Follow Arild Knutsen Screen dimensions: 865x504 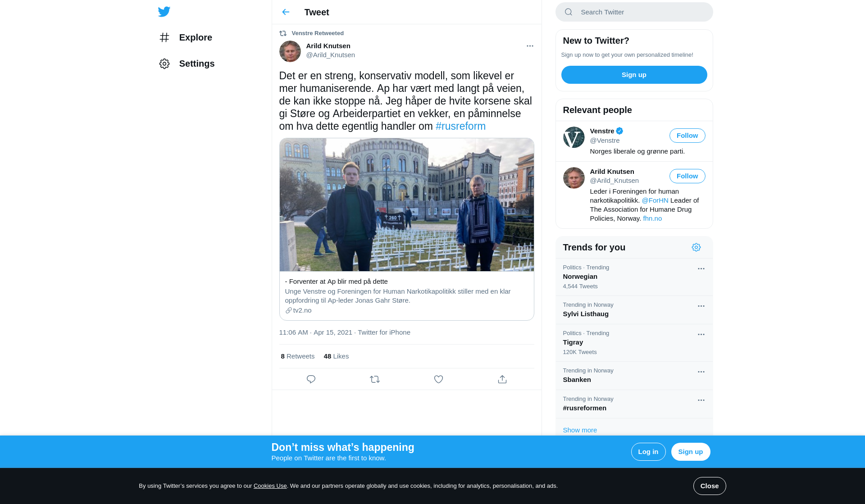[687, 176]
